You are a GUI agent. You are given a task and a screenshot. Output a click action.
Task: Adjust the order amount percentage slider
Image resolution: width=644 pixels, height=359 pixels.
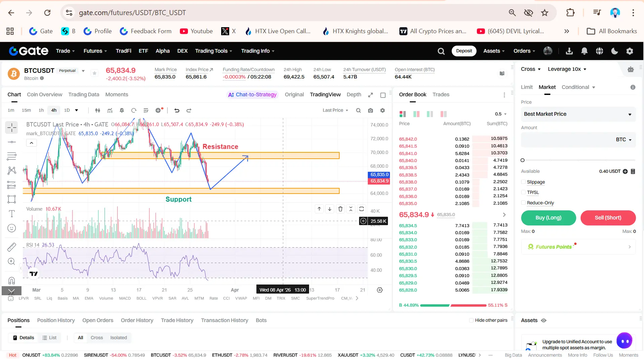(578, 160)
